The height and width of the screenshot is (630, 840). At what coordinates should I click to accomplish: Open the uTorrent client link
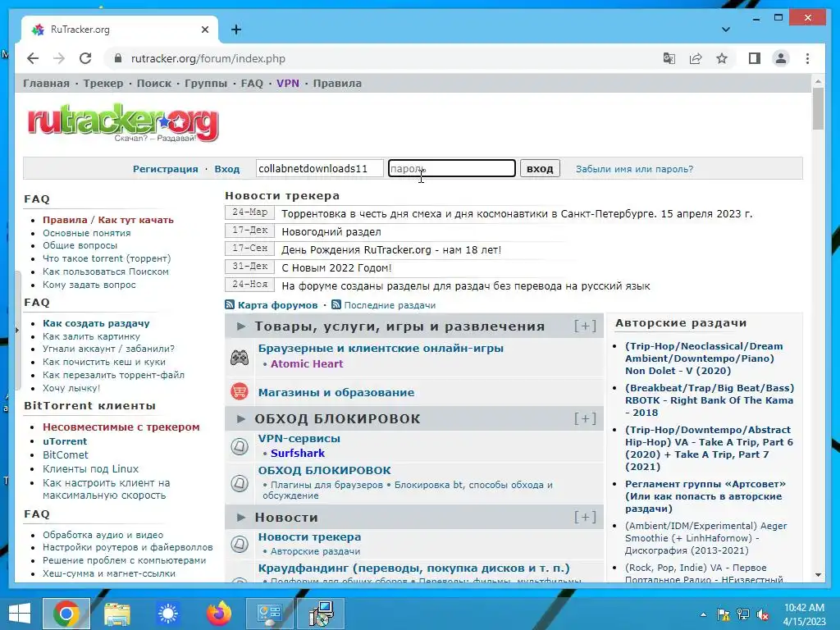[65, 441]
